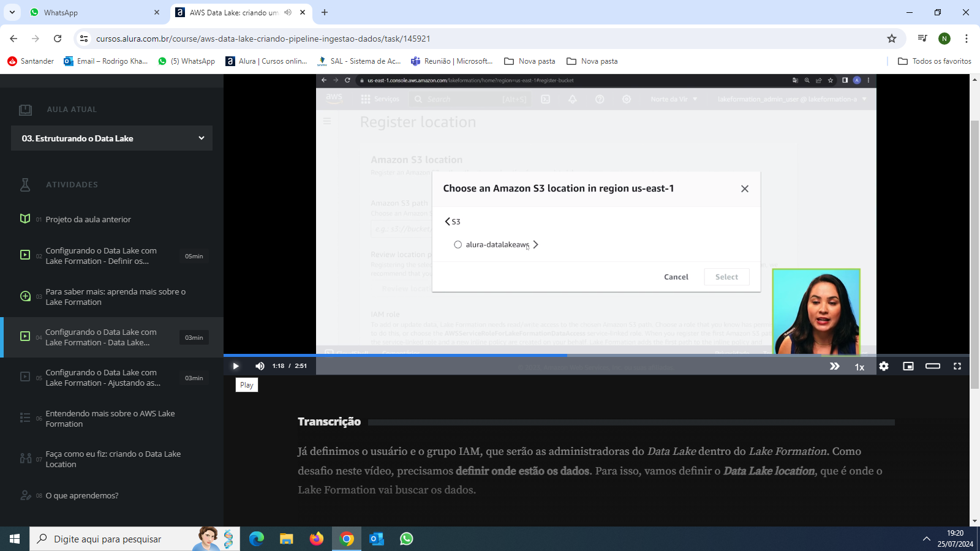Open O que aprendemos? item
Image resolution: width=980 pixels, height=551 pixels.
(x=82, y=495)
